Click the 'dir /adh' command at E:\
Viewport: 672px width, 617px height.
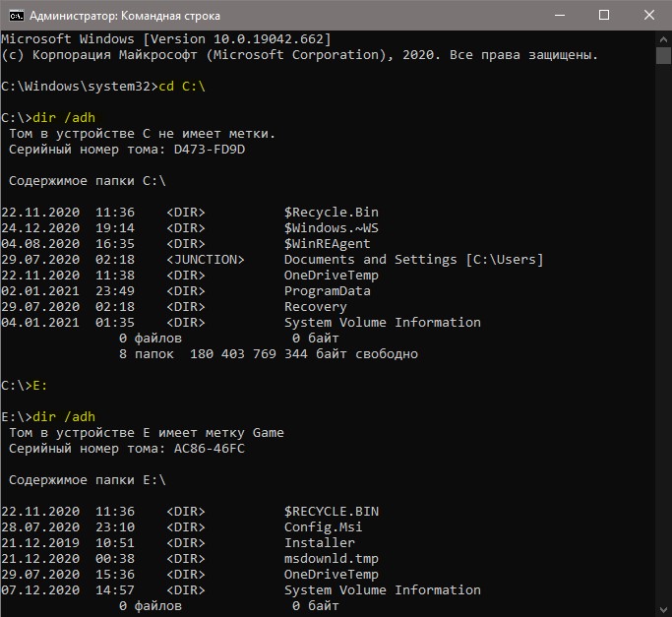tap(64, 417)
